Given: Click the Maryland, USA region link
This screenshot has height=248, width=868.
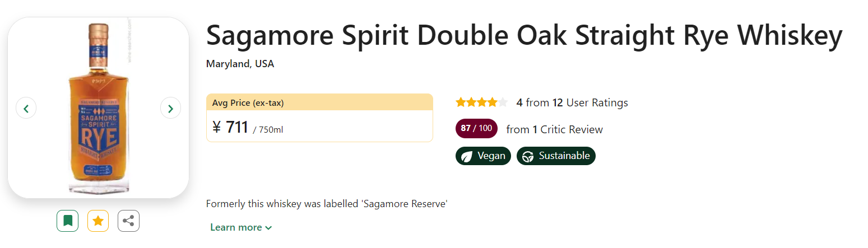Looking at the screenshot, I should click(240, 64).
